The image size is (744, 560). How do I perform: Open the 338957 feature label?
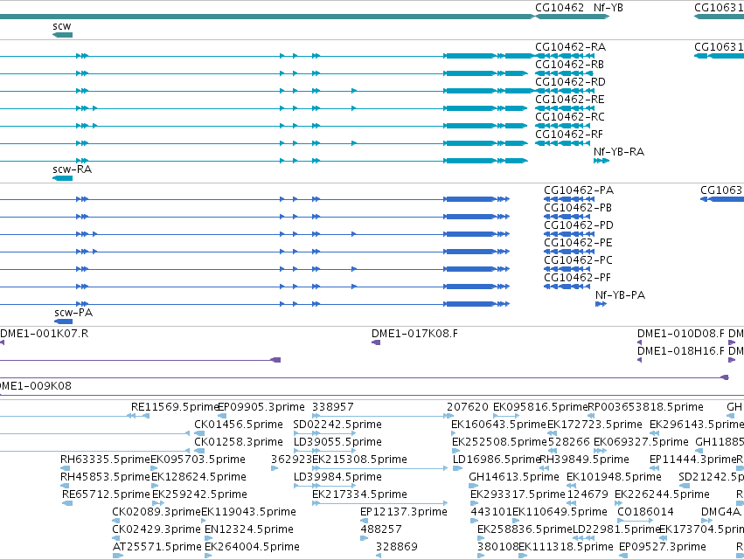point(332,407)
